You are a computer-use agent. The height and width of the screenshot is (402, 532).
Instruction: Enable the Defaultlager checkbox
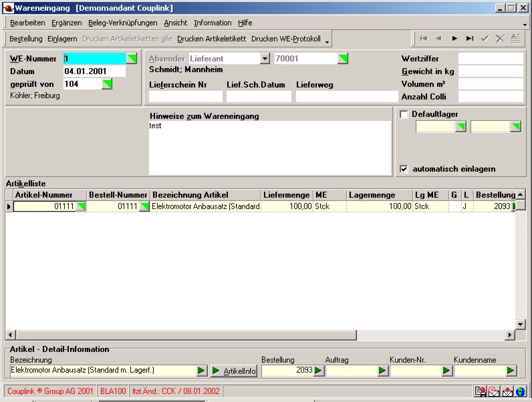404,114
